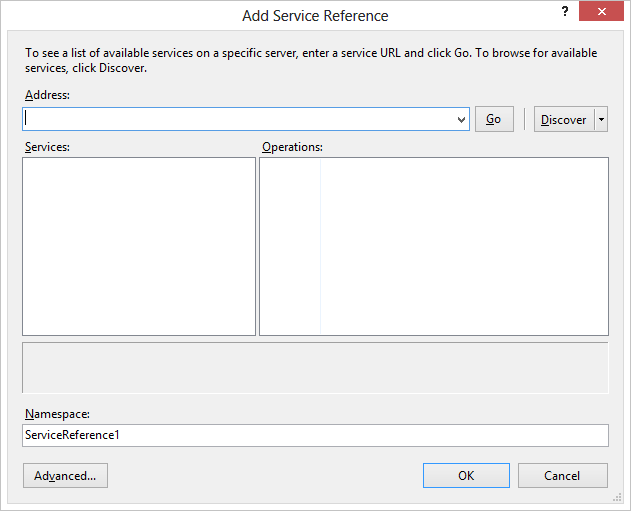
Task: Click the resize grip in dialog corner
Action: click(617, 498)
